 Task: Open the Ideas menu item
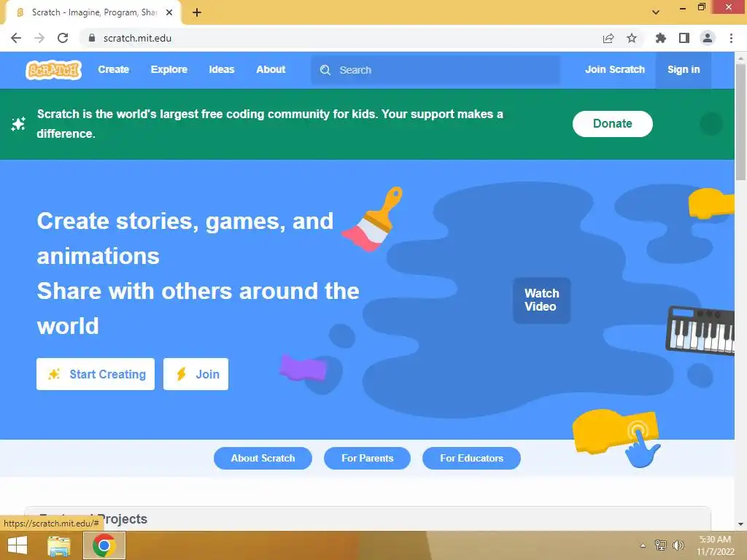[222, 69]
